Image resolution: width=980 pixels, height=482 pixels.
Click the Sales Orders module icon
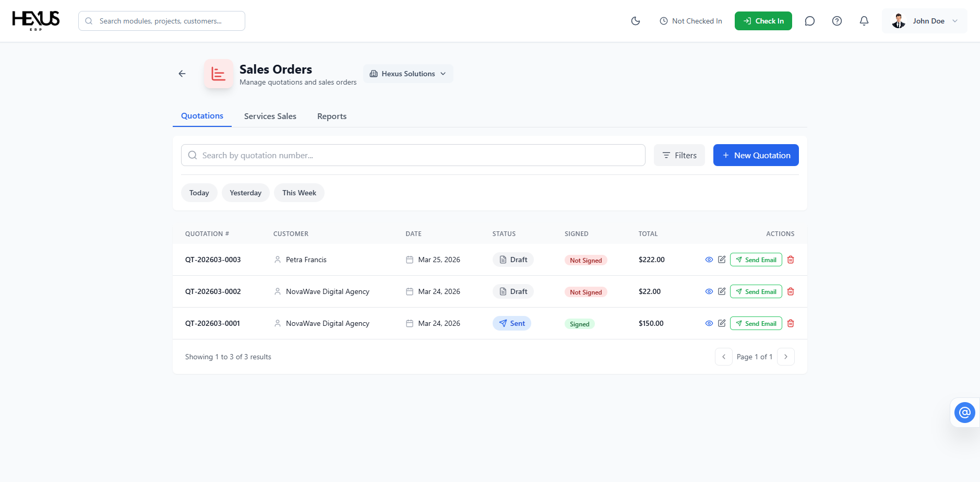[x=219, y=74]
